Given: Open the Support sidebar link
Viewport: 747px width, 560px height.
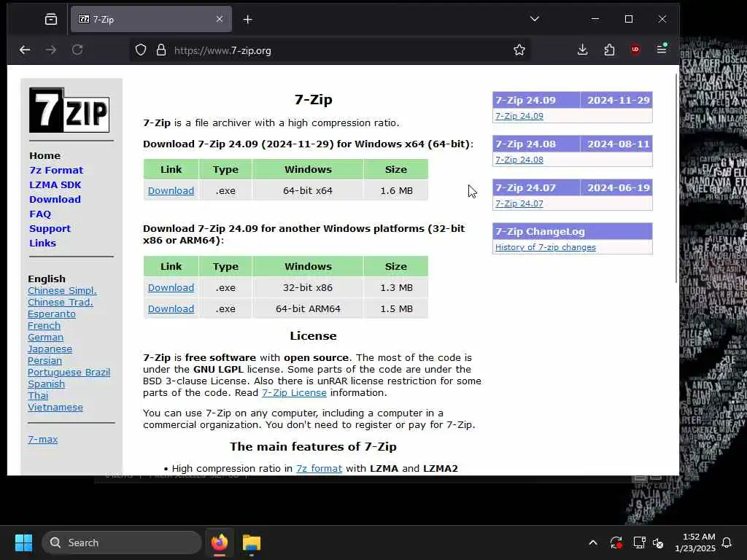Looking at the screenshot, I should coord(50,228).
